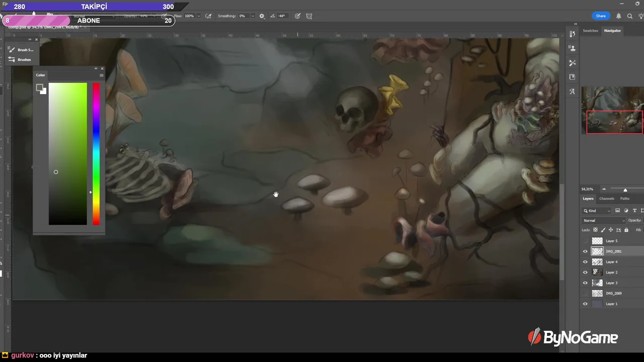Open Flow percentage dropdown arrow

click(198, 16)
